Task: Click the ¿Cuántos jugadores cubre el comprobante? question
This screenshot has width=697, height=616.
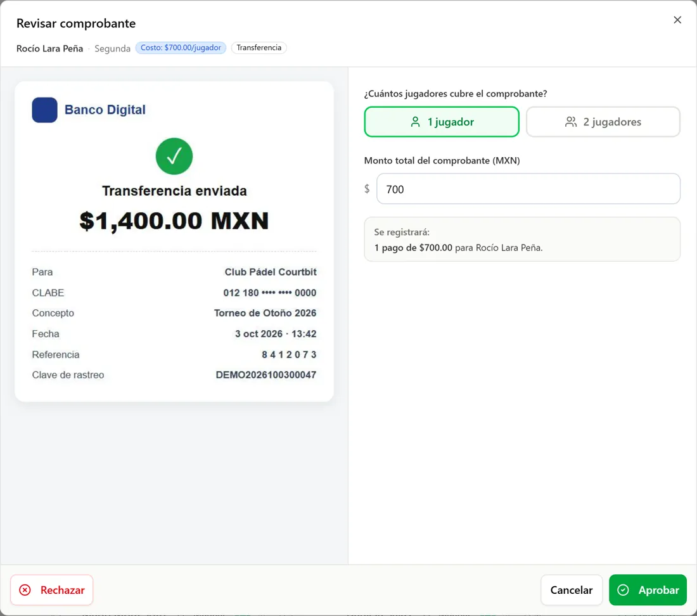Action: coord(456,94)
